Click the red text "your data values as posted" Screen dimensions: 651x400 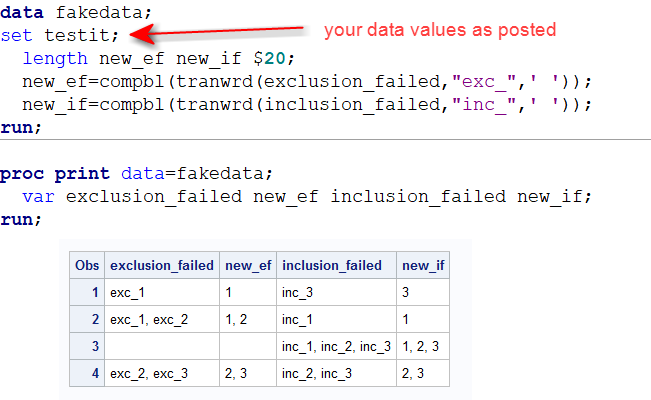coord(439,30)
